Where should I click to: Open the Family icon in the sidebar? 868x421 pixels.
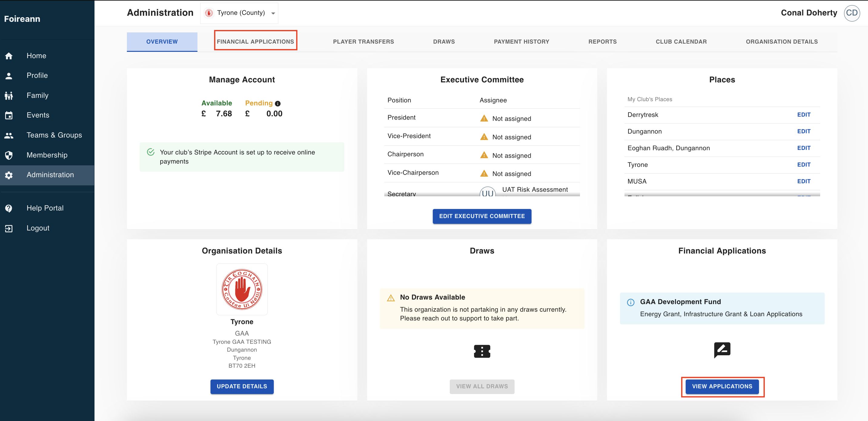pyautogui.click(x=9, y=96)
